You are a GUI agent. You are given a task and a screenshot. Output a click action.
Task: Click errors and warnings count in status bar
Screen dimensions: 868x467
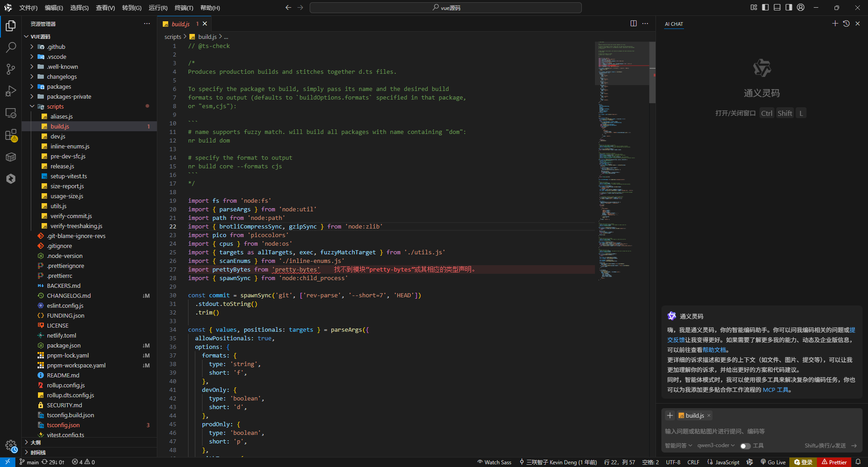click(83, 462)
